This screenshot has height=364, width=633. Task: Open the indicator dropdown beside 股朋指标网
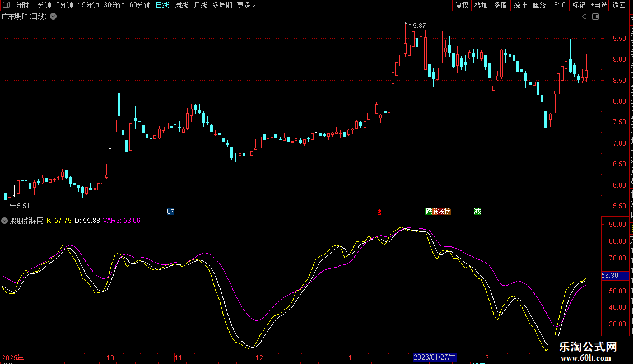click(4, 221)
